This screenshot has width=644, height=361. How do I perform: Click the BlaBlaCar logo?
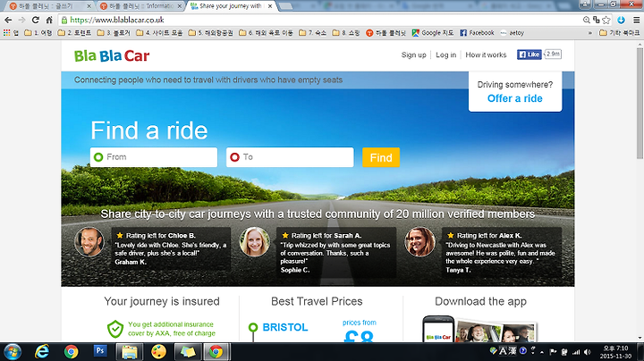tap(112, 55)
